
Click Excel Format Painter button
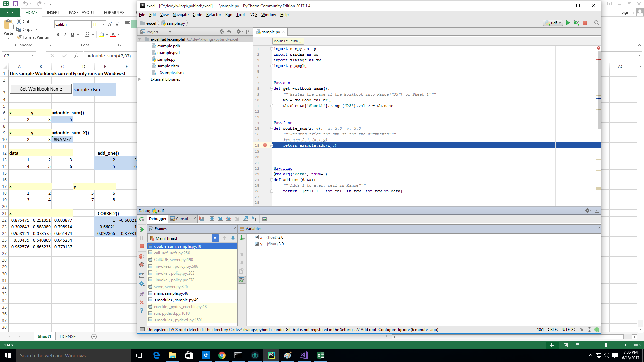[x=33, y=37]
